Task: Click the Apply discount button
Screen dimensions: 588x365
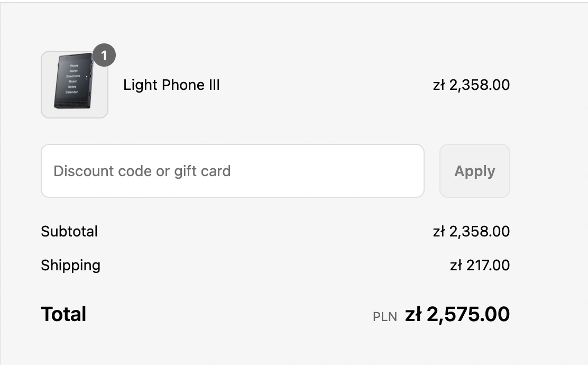Action: [475, 171]
